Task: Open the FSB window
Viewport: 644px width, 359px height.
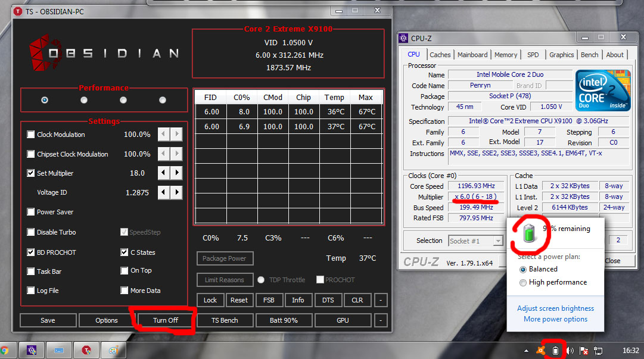Action: (269, 300)
